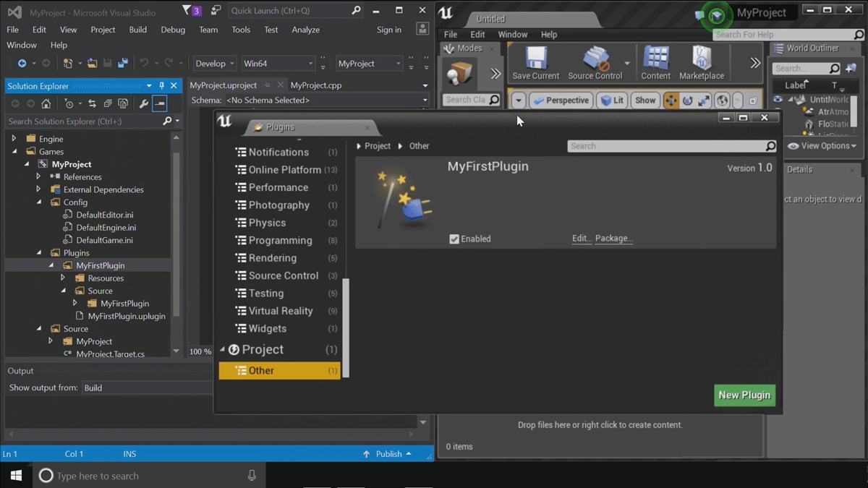Click Save Current in the Unreal toolbar
Screen dimensions: 868x488
pyautogui.click(x=535, y=63)
